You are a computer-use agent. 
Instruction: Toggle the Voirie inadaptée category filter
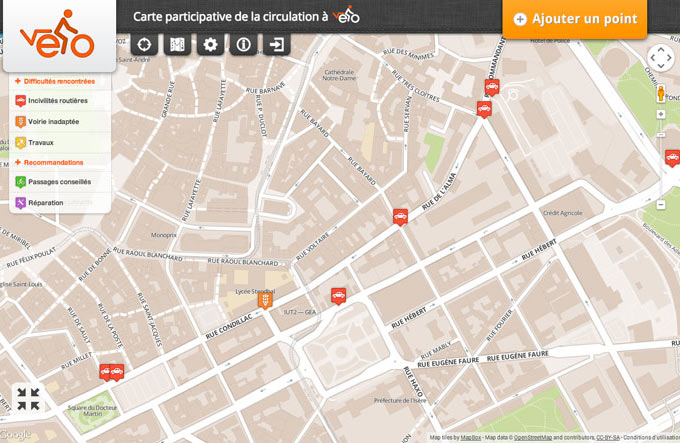coord(54,121)
